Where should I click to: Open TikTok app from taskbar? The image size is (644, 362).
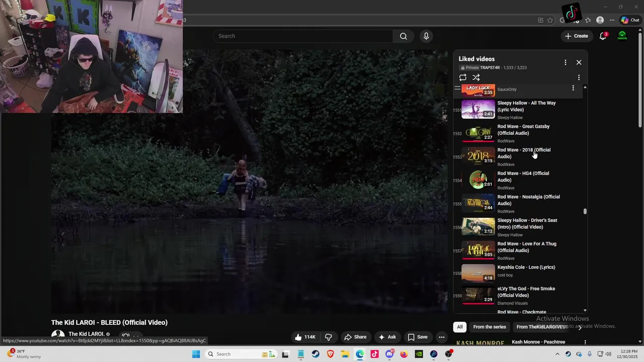coord(374,354)
